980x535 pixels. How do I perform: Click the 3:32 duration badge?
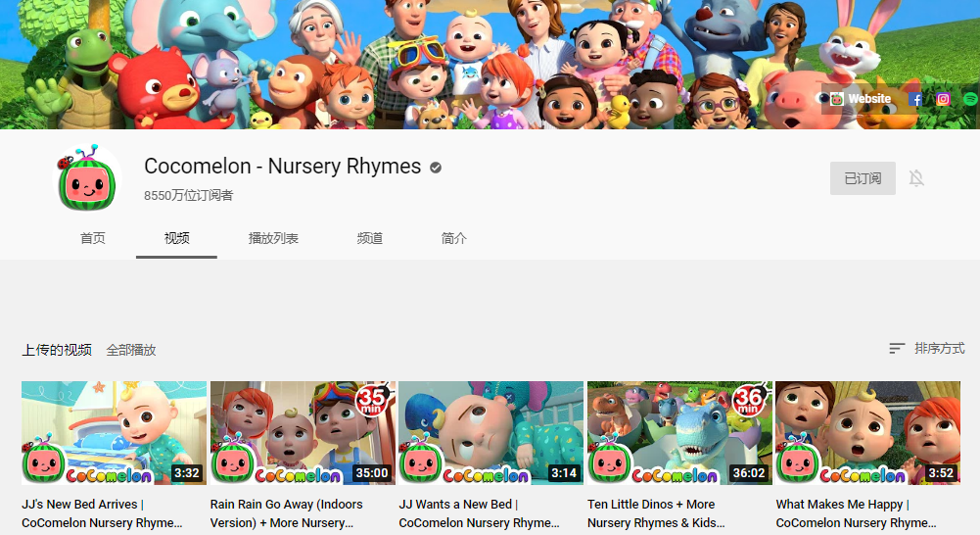pos(186,473)
